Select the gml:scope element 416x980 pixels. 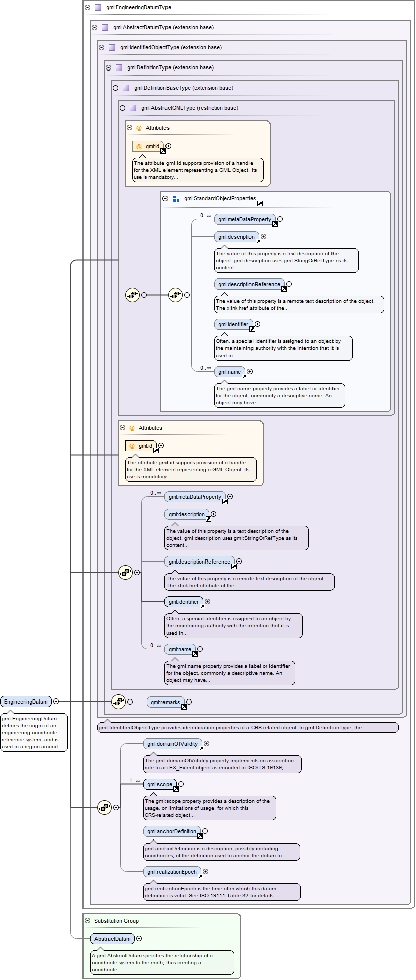click(x=160, y=784)
